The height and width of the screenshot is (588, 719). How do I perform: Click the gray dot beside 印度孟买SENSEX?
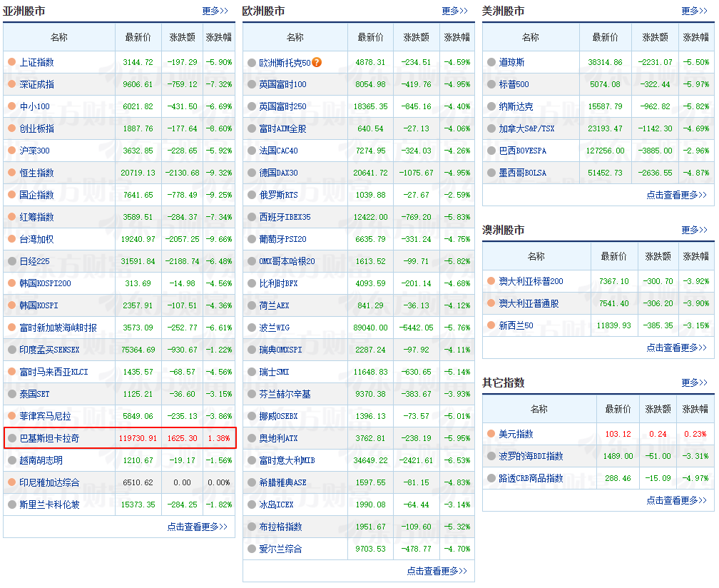[x=12, y=350]
